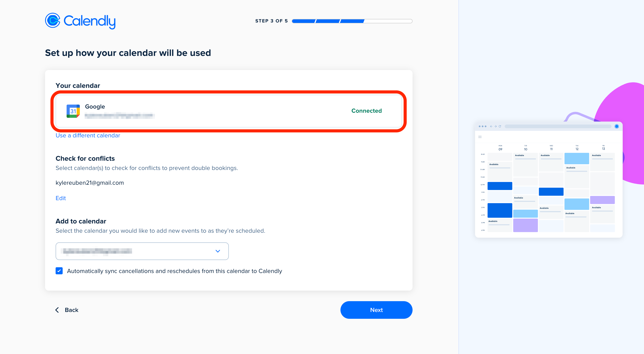Click the Back chevron arrow icon
644x354 pixels.
point(57,310)
